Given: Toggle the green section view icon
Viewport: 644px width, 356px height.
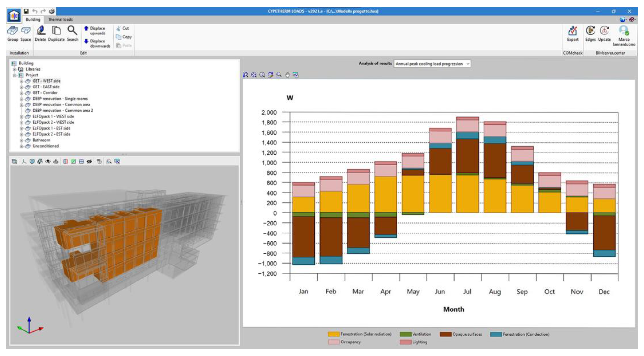Looking at the screenshot, I should point(73,162).
